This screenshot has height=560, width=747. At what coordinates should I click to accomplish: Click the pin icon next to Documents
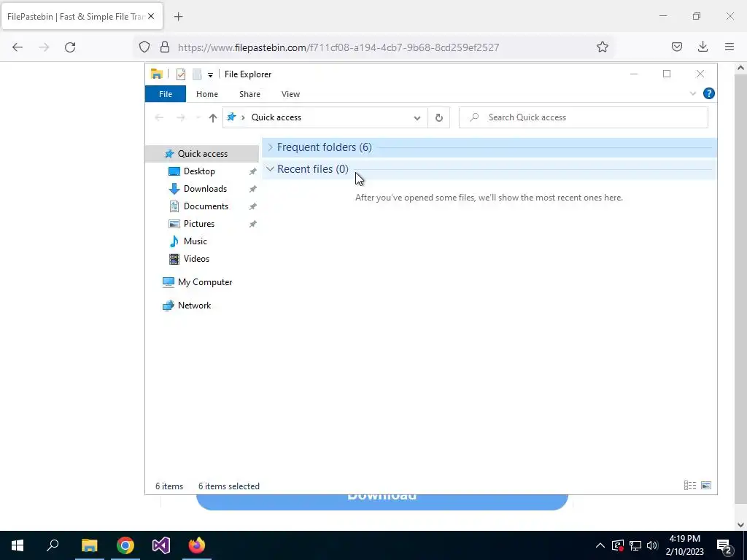253,206
